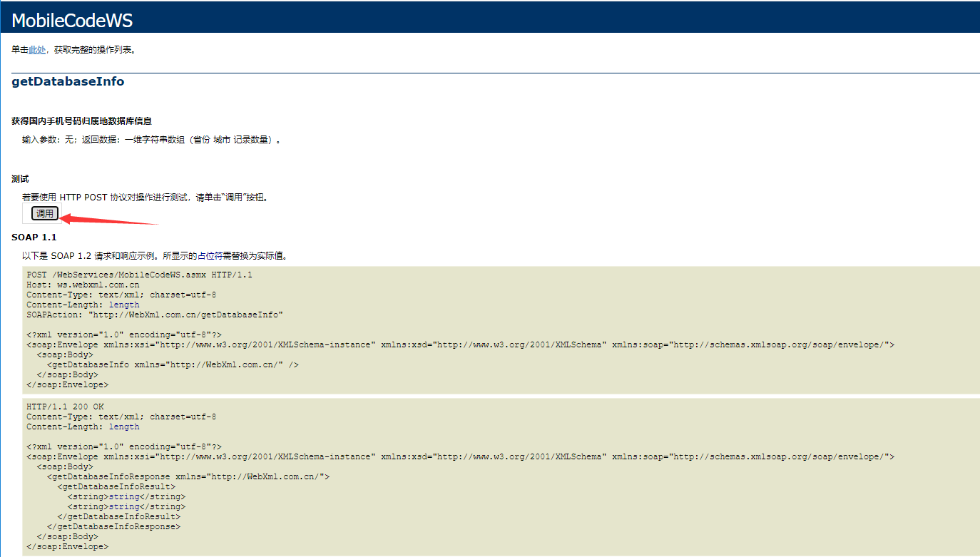The width and height of the screenshot is (980, 557).
Task: Click the 测试 section label
Action: coord(21,178)
